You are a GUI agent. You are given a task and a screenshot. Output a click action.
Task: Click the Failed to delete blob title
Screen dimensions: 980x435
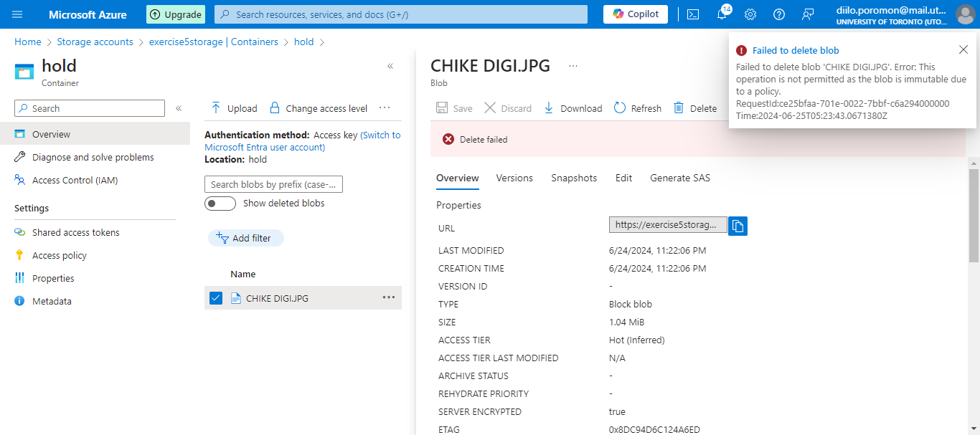(x=796, y=50)
